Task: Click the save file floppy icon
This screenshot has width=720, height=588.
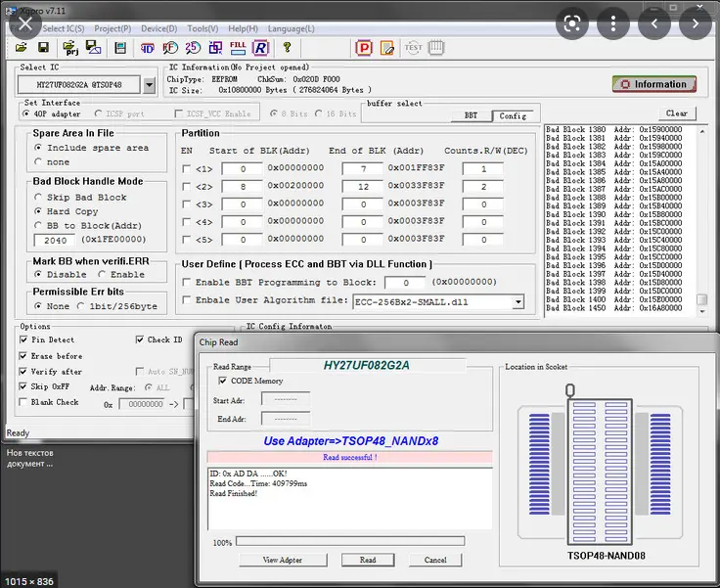Action: pyautogui.click(x=44, y=47)
